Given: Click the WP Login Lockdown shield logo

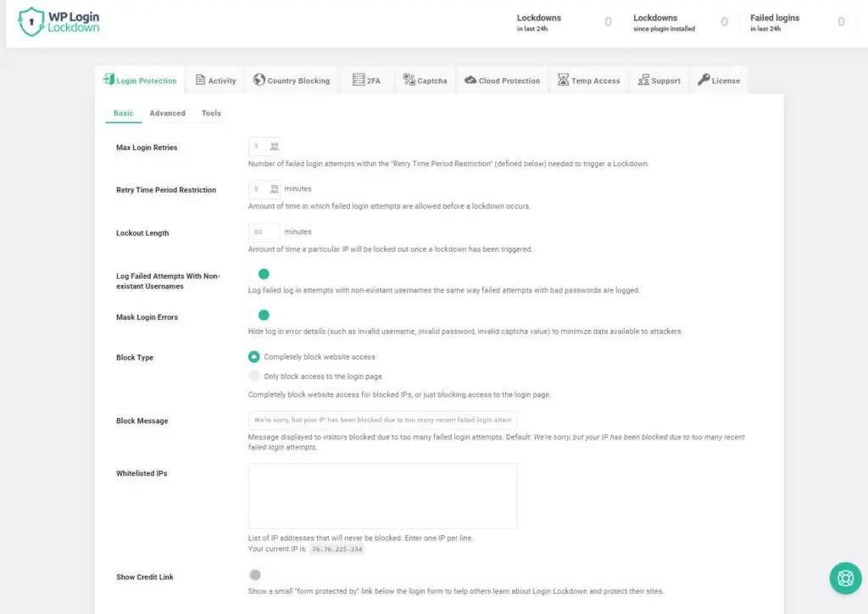Looking at the screenshot, I should pos(31,22).
